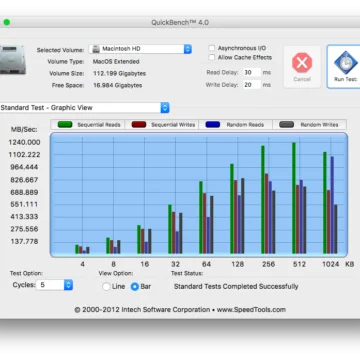
Task: Click the QuickBench 4.0 window title
Action: (x=180, y=23)
